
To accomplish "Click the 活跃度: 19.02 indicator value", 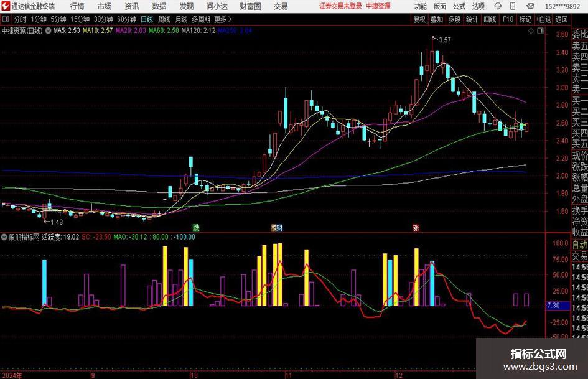I will click(60, 237).
